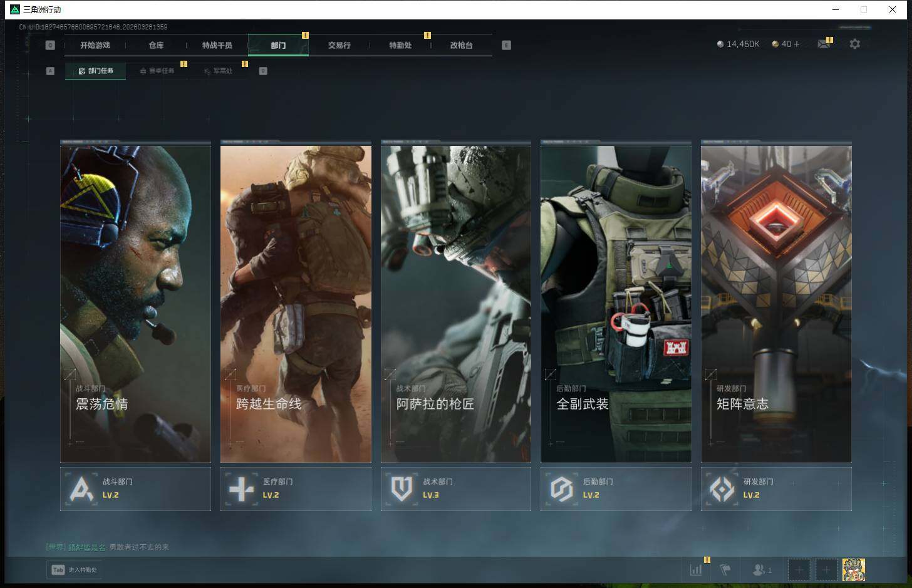Click the 研发部门 diamond emblem icon
912x588 pixels.
click(x=722, y=488)
